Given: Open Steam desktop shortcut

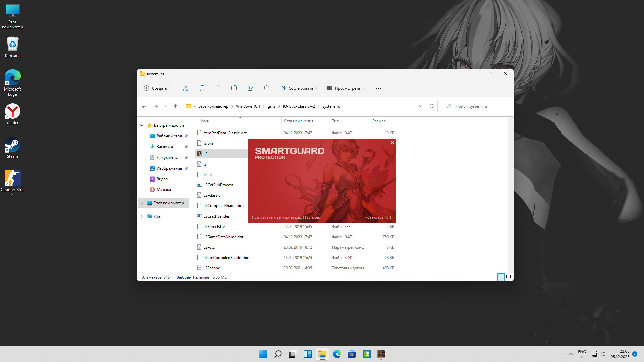Looking at the screenshot, I should click(x=13, y=148).
